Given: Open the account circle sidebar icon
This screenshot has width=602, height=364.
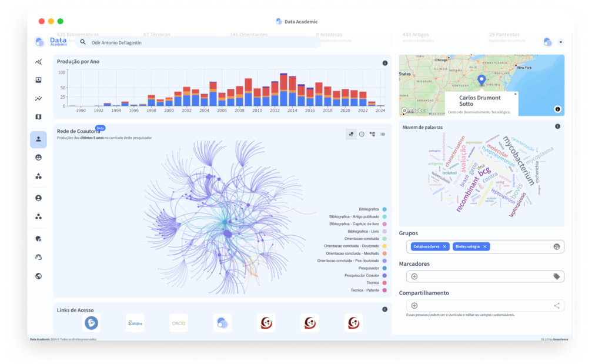Looking at the screenshot, I should click(x=38, y=198).
